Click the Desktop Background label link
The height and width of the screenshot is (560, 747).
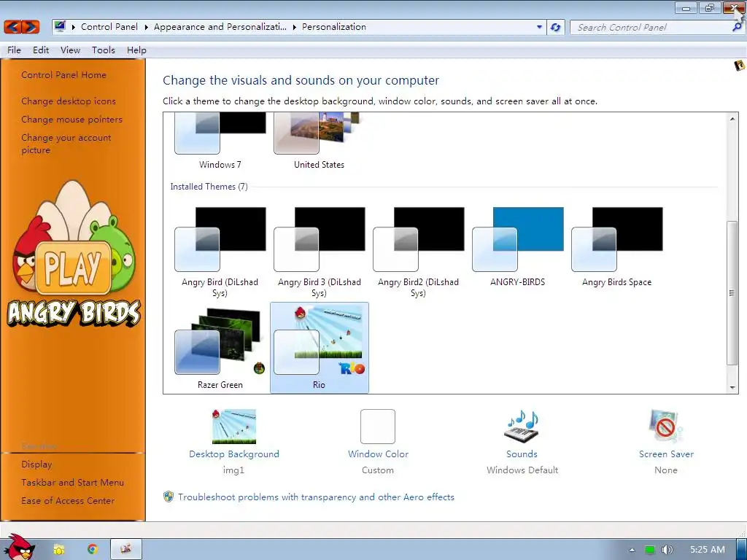point(234,454)
